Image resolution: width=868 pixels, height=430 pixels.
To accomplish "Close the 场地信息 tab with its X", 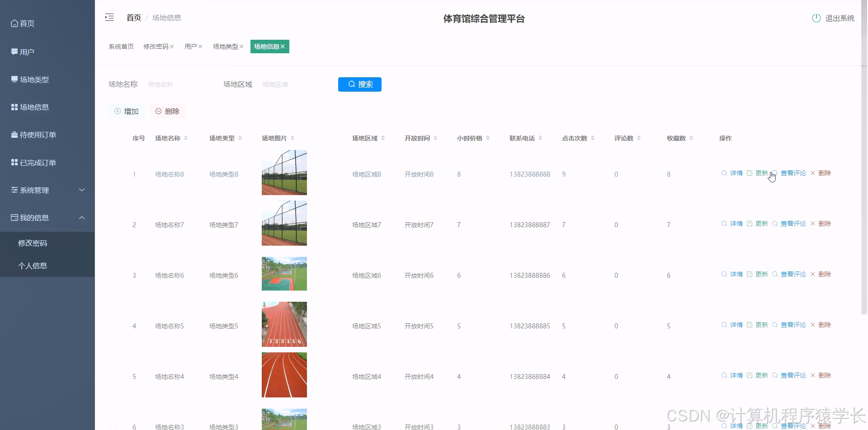I will 283,47.
